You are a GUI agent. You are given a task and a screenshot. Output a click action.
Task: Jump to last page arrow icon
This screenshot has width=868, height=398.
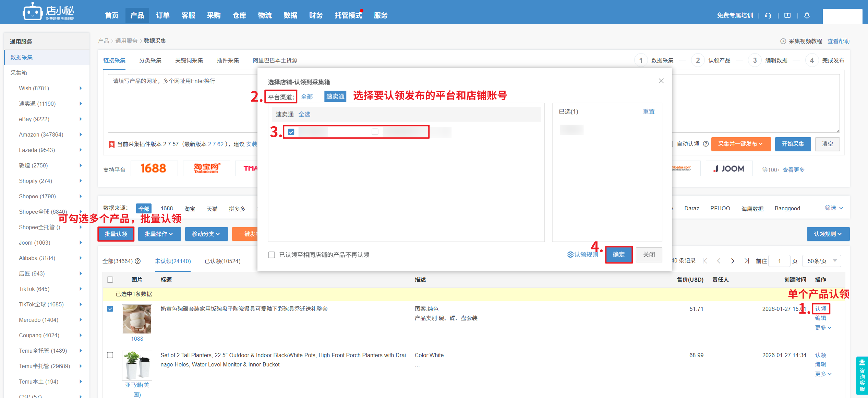[746, 261]
